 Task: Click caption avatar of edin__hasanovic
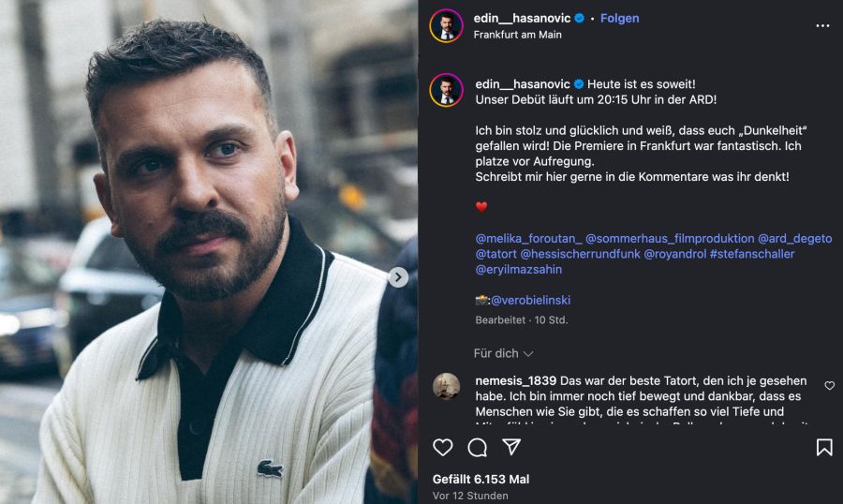pos(446,91)
